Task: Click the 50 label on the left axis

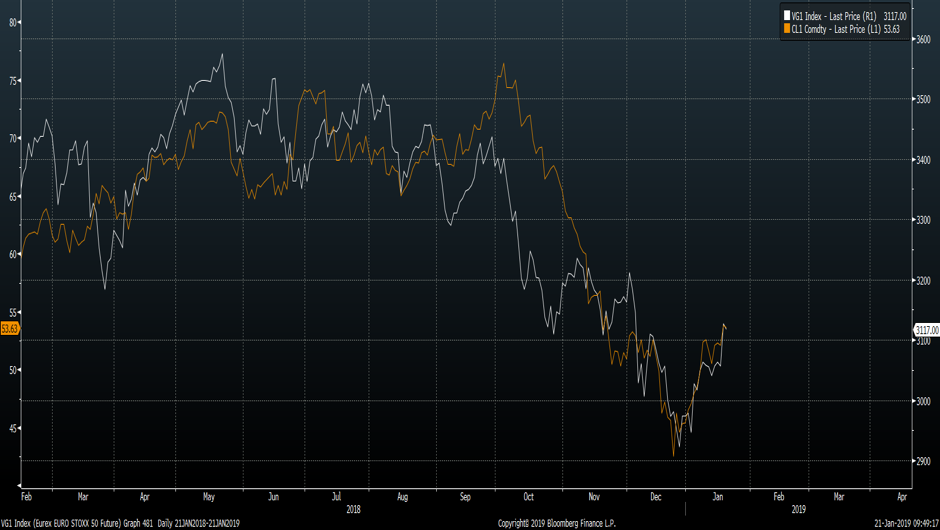Action: tap(13, 371)
